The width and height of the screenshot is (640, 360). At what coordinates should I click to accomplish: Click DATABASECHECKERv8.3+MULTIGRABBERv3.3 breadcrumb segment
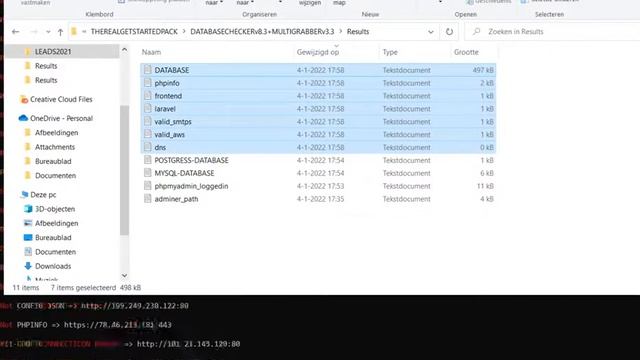click(x=262, y=31)
